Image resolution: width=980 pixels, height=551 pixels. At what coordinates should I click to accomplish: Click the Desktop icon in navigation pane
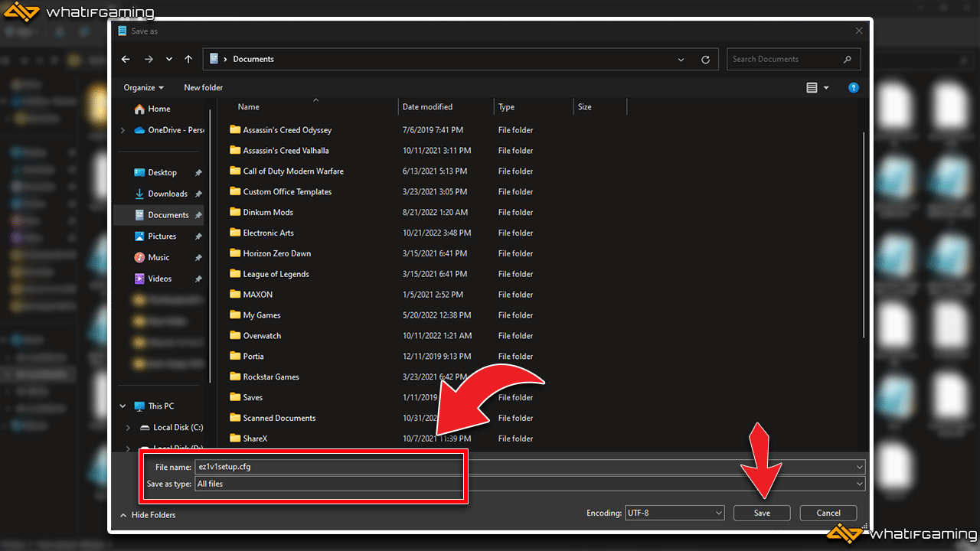click(139, 172)
